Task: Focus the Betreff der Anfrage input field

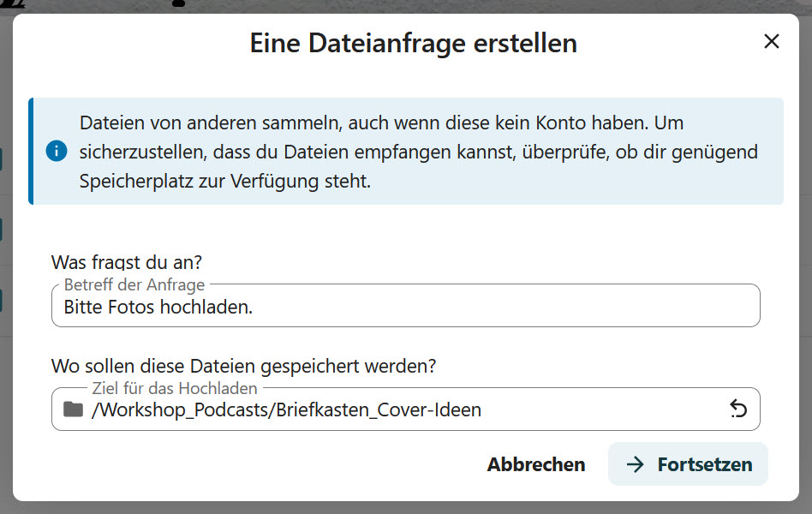Action: [405, 307]
